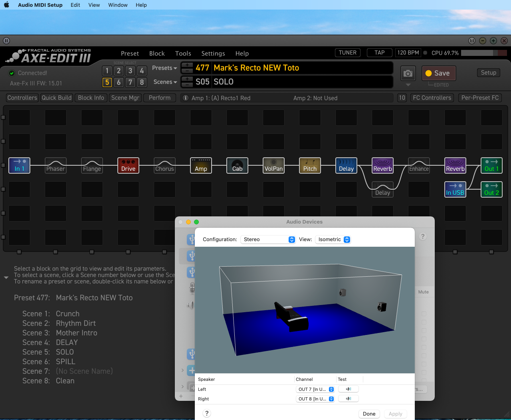Click Done in speaker configuration

click(x=369, y=414)
